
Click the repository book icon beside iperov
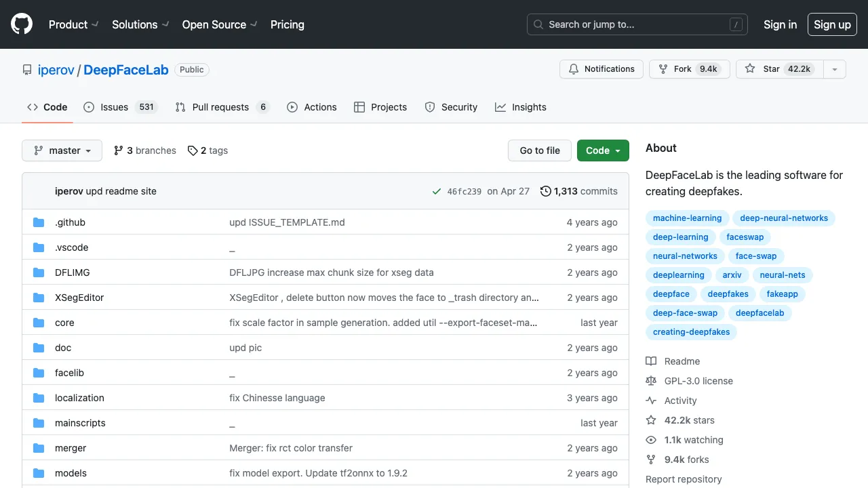coord(27,70)
